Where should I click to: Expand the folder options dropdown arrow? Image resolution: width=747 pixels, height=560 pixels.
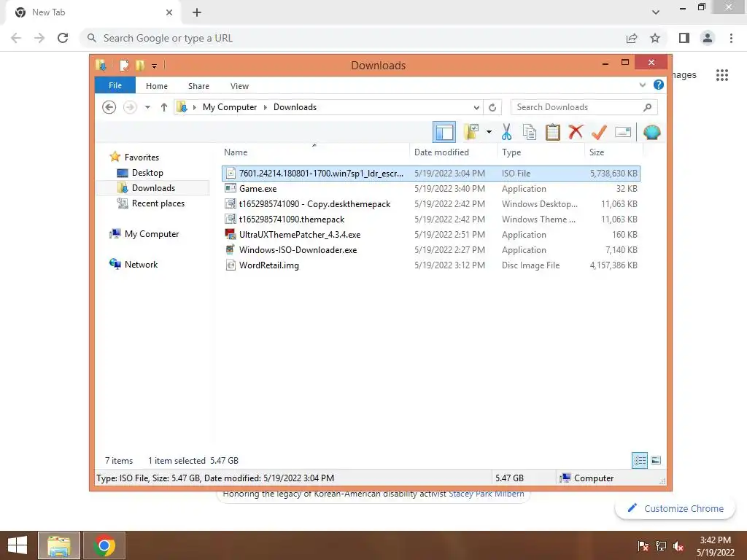coord(489,132)
